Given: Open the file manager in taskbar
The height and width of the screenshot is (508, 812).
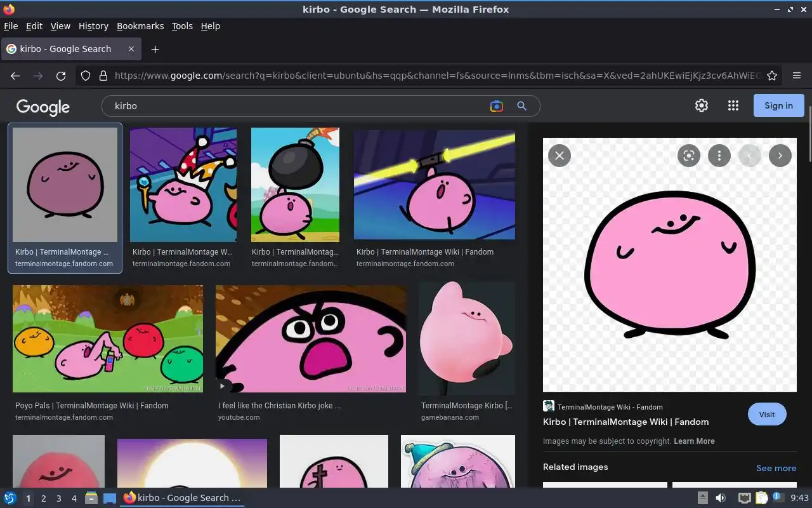Looking at the screenshot, I should pyautogui.click(x=91, y=498).
